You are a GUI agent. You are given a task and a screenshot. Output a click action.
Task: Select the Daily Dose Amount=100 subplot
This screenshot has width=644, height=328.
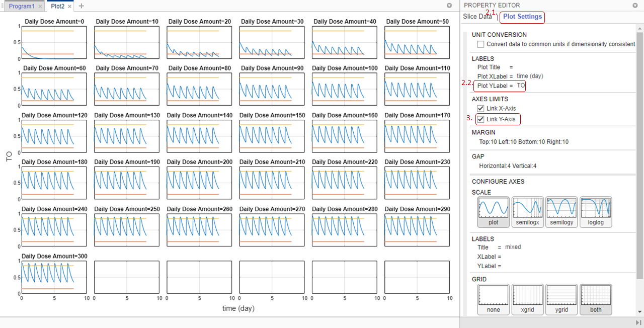344,89
